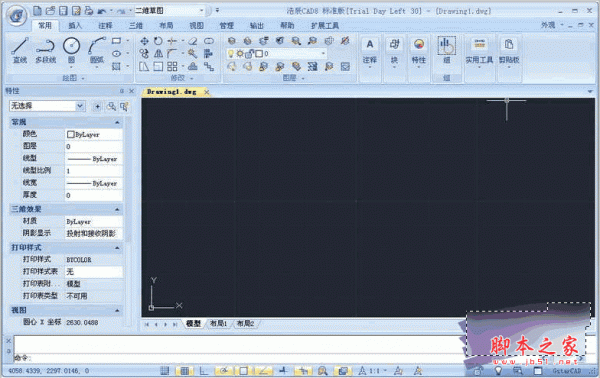Screen dimensions: 600x378
Task: Open the 特性 ribbon panel button
Action: coord(419,53)
